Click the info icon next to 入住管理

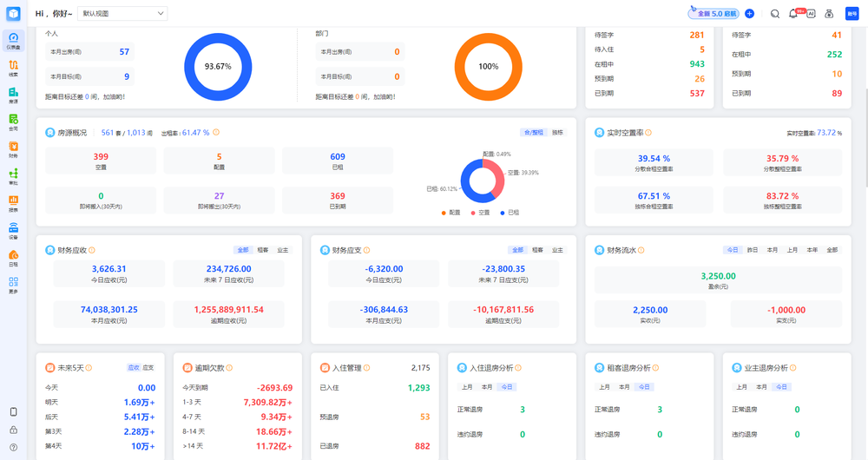pyautogui.click(x=366, y=367)
